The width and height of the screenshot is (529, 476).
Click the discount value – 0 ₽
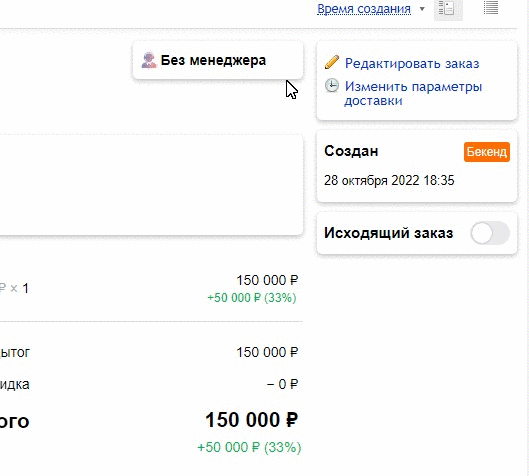point(282,384)
